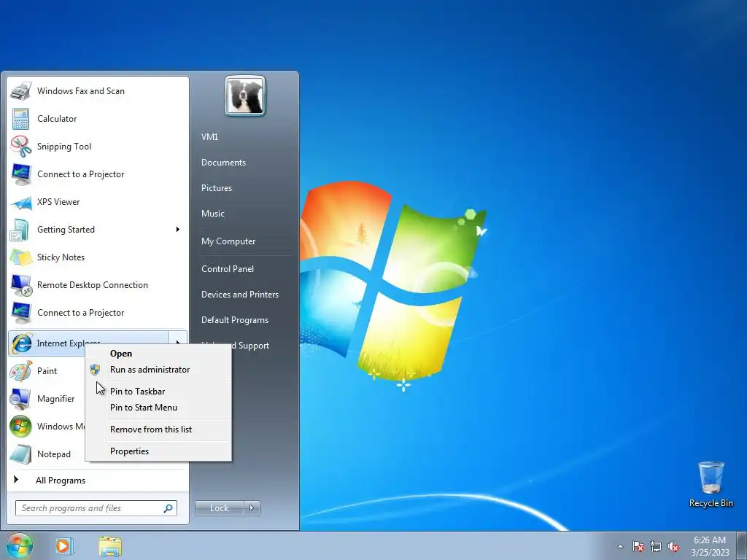The height and width of the screenshot is (560, 747).
Task: Click the user account picture
Action: 245,96
